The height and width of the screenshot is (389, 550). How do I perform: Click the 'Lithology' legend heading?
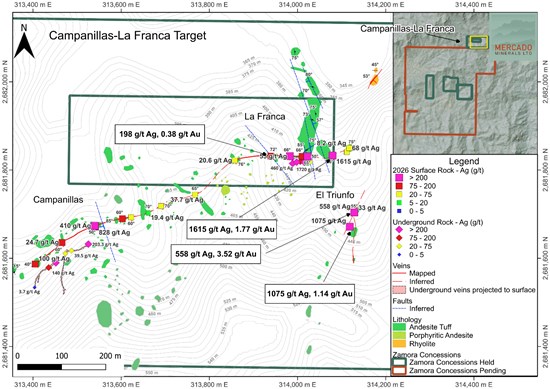pyautogui.click(x=407, y=320)
